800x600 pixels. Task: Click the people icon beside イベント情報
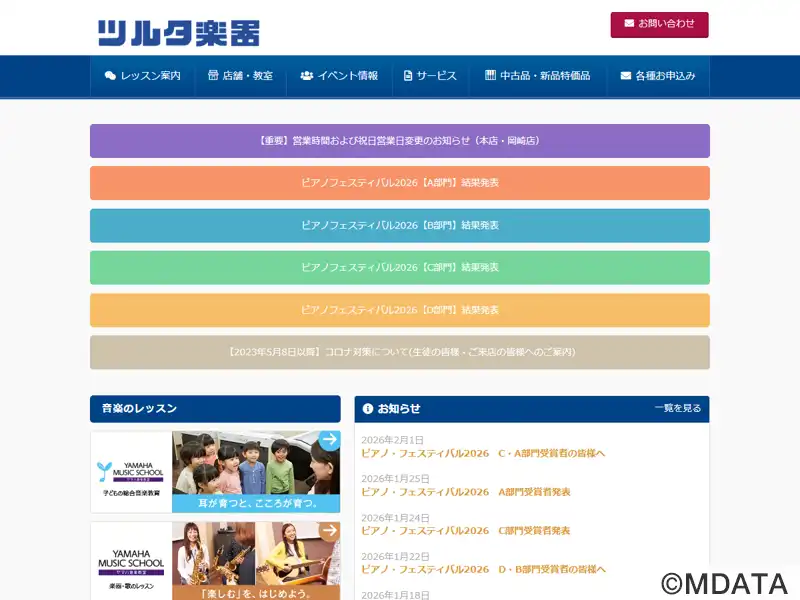point(307,76)
